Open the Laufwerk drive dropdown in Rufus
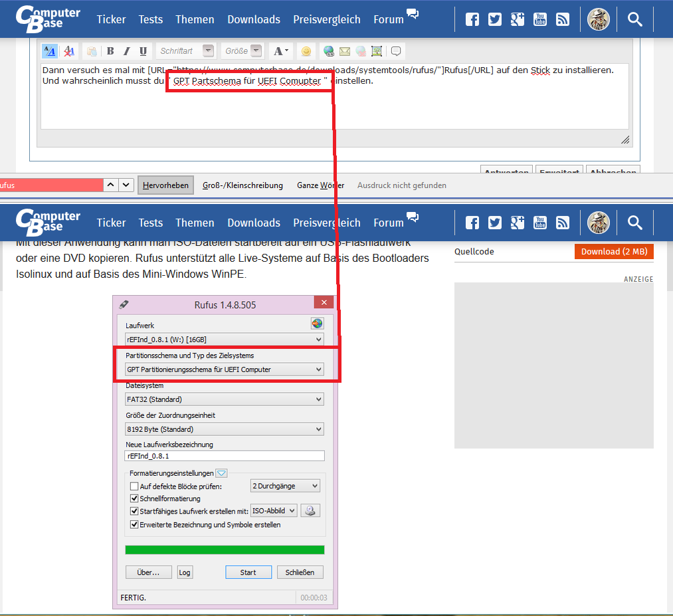This screenshot has height=616, width=673. click(225, 339)
